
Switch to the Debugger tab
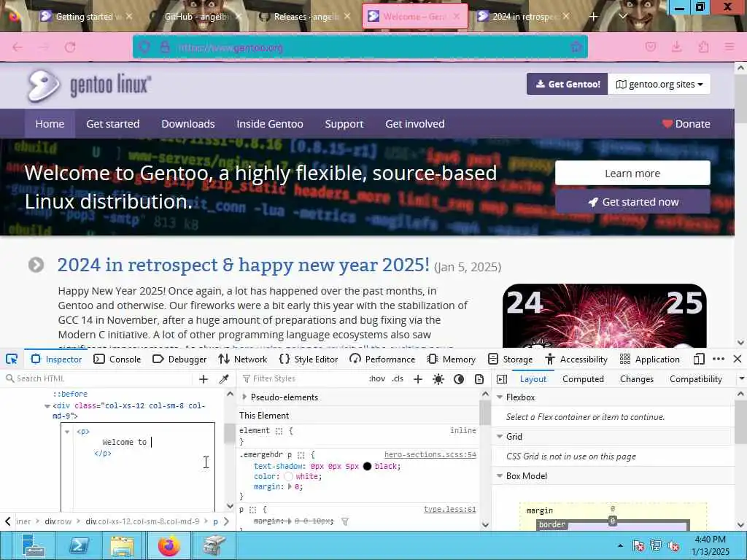click(179, 359)
